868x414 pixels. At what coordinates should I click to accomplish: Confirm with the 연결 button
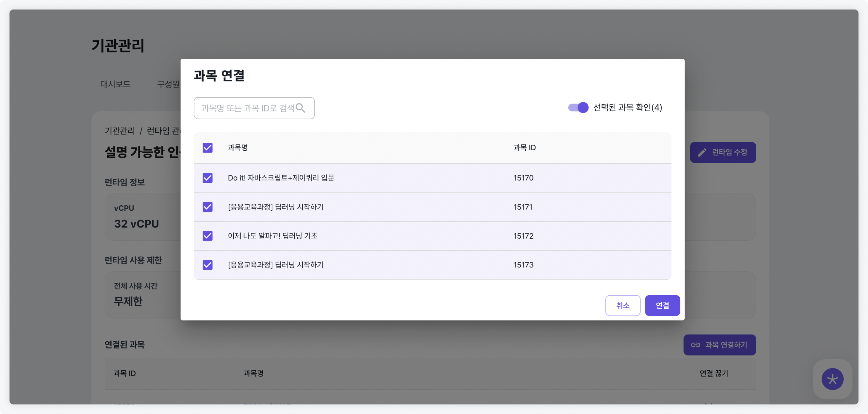pyautogui.click(x=662, y=305)
